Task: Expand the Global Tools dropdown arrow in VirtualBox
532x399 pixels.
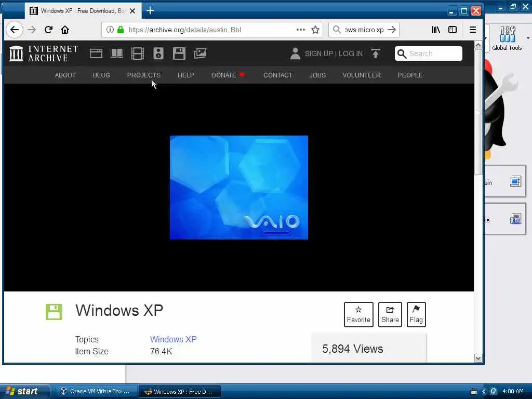Action: [x=528, y=38]
